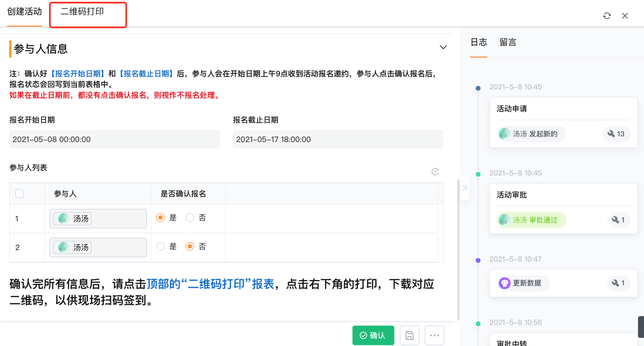Click the 【报名截止日期】 blue note text

click(x=147, y=74)
